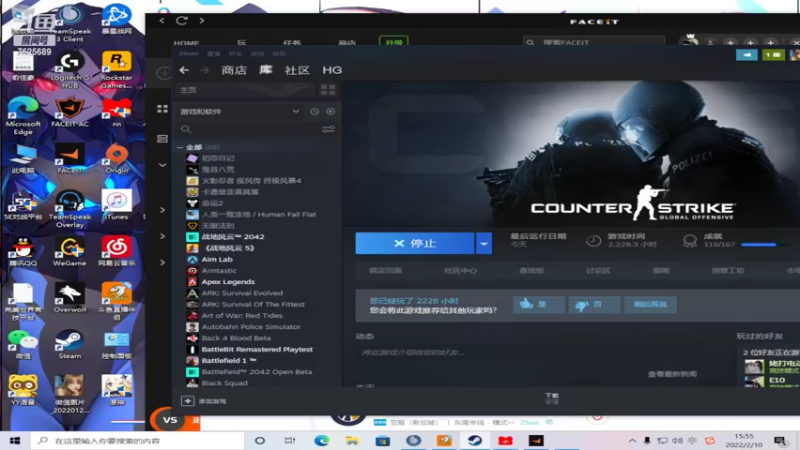Image resolution: width=800 pixels, height=450 pixels.
Task: Click FACEIT forward chevron
Action: (202, 20)
